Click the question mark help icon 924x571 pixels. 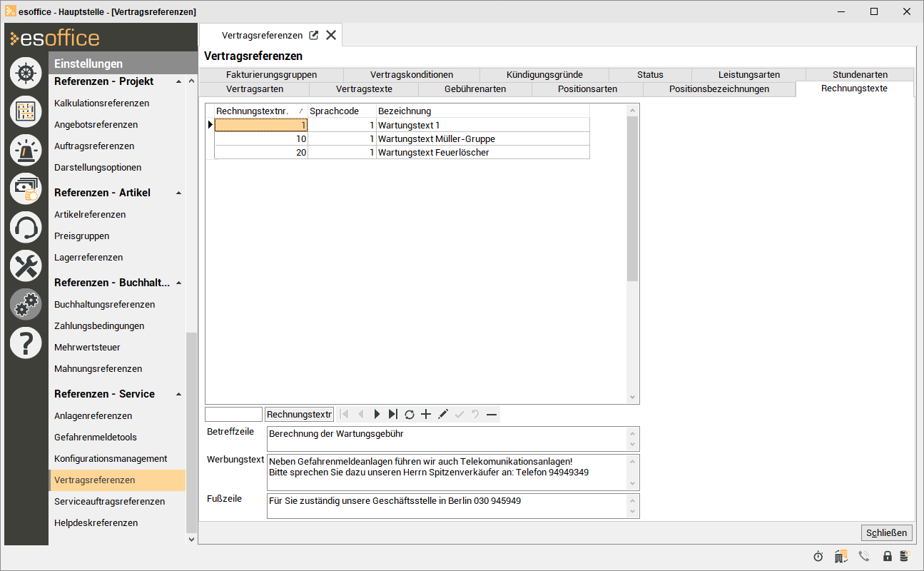[26, 343]
